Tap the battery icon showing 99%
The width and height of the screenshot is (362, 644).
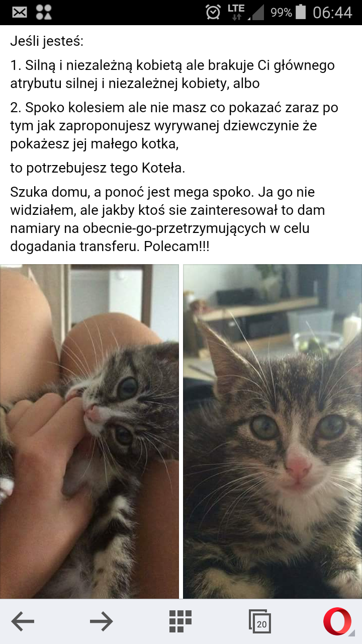[x=301, y=12]
